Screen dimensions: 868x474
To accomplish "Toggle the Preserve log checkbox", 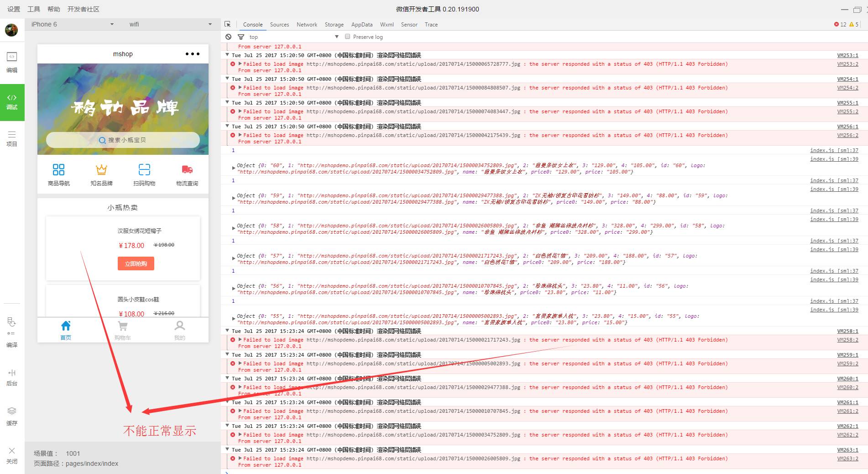I will (347, 37).
